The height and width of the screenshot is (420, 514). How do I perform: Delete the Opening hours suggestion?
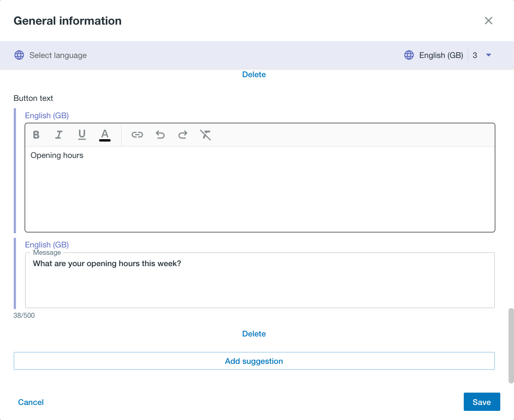254,334
